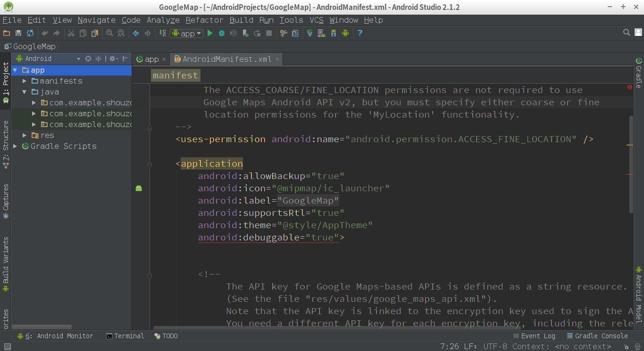
Task: Click the GoogleMap navigation bar breadcrumb
Action: tap(30, 46)
